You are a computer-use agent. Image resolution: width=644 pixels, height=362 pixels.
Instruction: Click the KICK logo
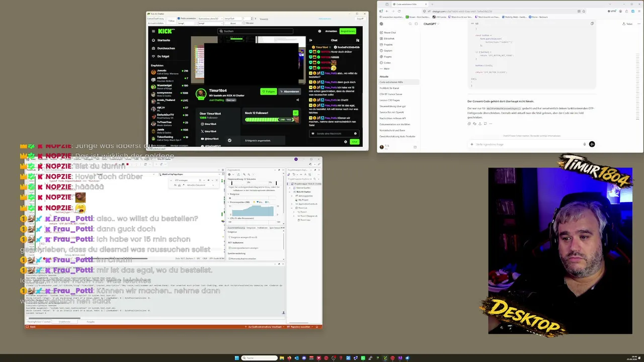(x=166, y=31)
